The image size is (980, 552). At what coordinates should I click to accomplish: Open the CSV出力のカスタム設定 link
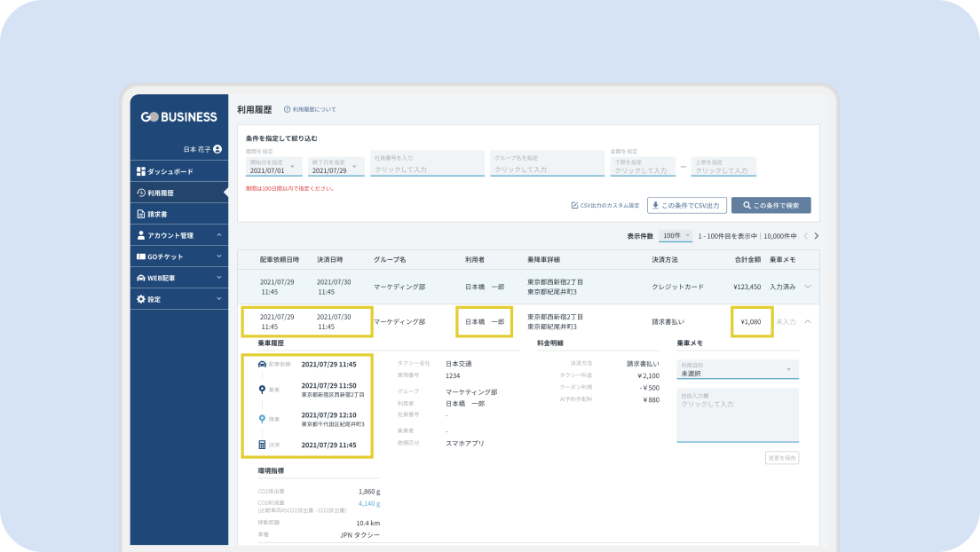(605, 205)
